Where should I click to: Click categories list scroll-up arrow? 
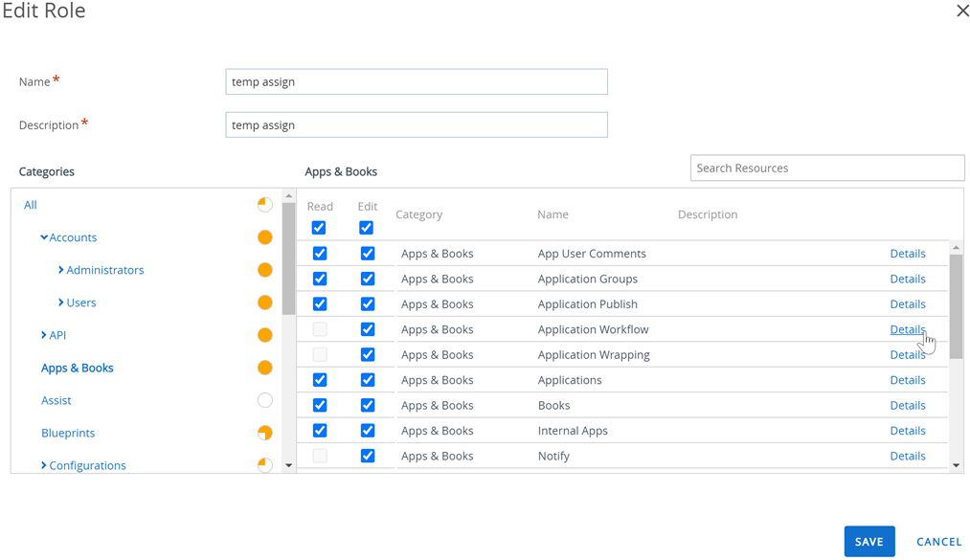(289, 196)
